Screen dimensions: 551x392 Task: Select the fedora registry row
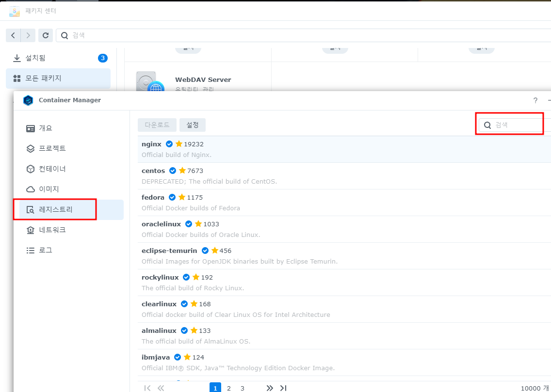pos(344,203)
